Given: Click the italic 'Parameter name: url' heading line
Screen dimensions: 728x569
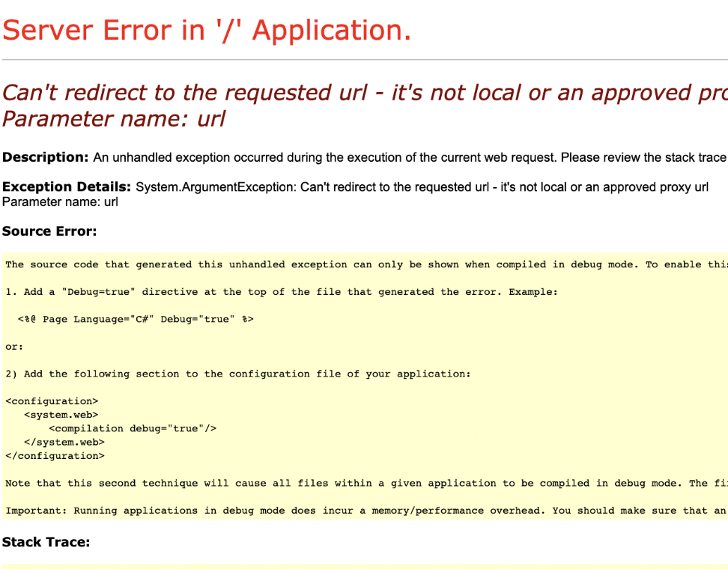Looking at the screenshot, I should click(x=114, y=119).
